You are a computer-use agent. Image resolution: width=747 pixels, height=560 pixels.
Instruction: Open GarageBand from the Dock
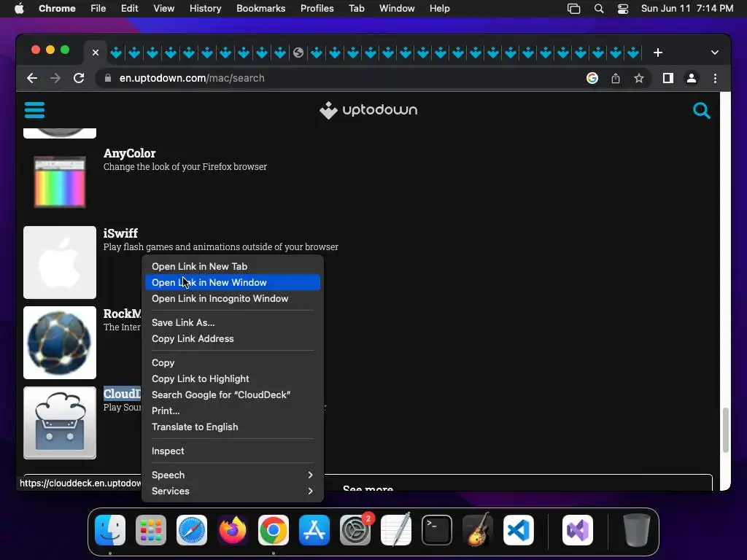click(478, 530)
